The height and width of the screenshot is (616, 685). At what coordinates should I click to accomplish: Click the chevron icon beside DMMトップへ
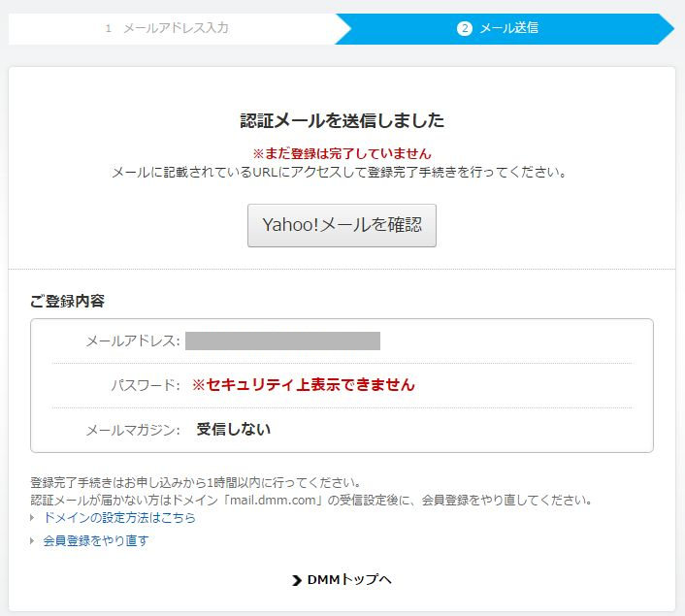pos(297,581)
